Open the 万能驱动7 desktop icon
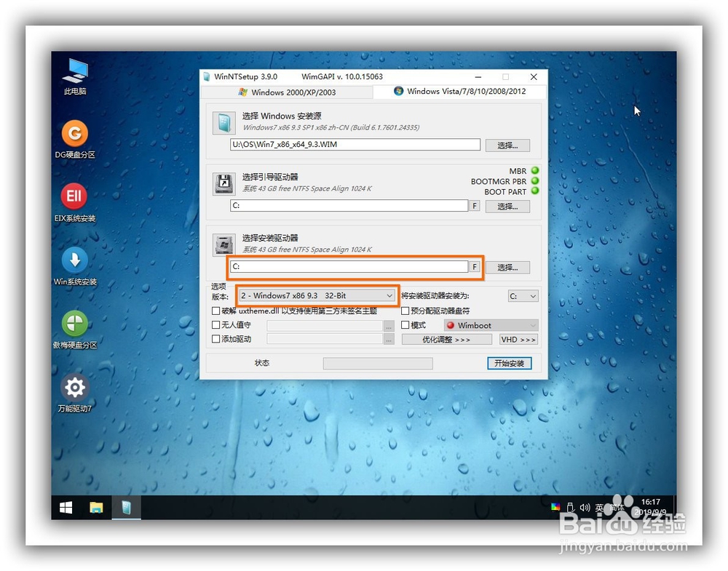Screen dimensions: 728x571 point(75,393)
